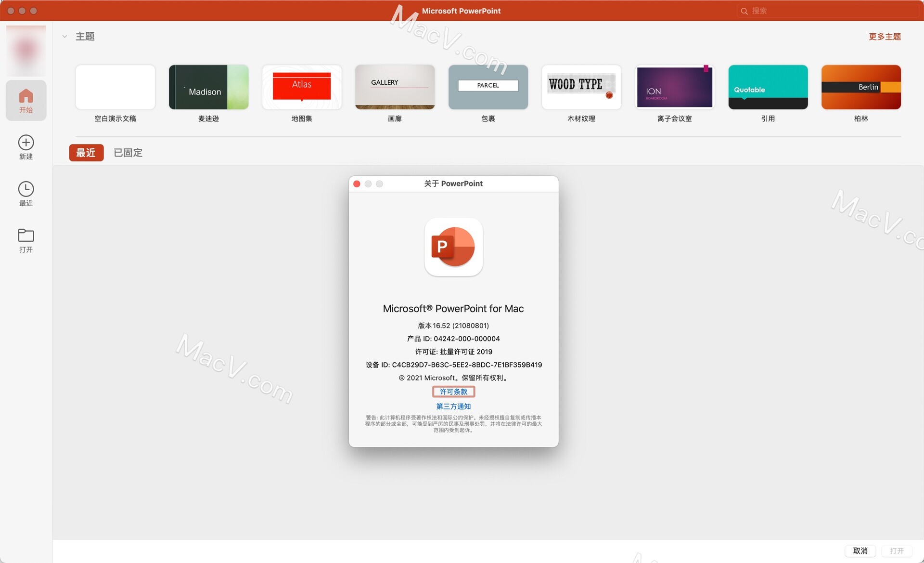The image size is (924, 563).
Task: Open the 更多主题 more themes link
Action: [x=885, y=37]
